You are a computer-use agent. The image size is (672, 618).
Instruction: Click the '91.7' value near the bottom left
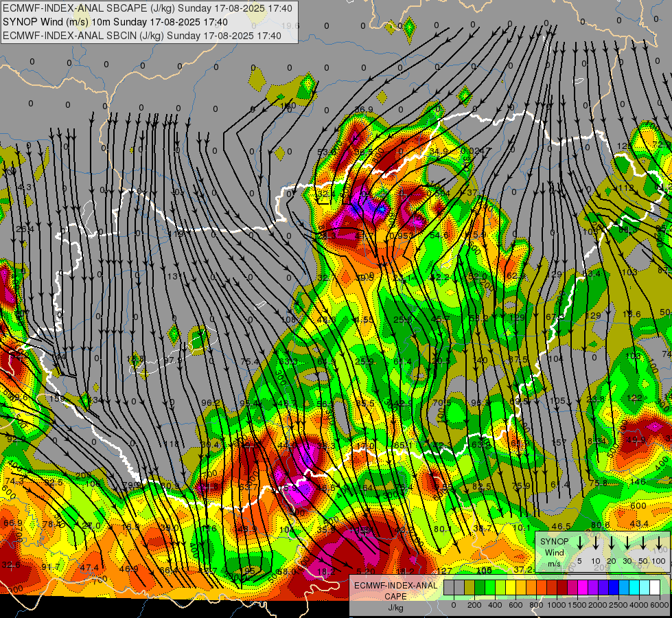(51, 566)
